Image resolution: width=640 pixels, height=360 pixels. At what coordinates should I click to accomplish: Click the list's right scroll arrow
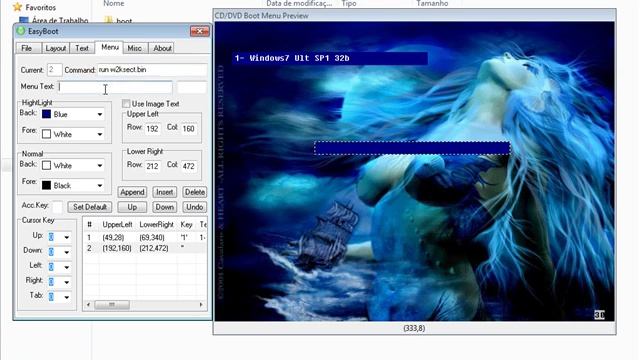click(201, 304)
